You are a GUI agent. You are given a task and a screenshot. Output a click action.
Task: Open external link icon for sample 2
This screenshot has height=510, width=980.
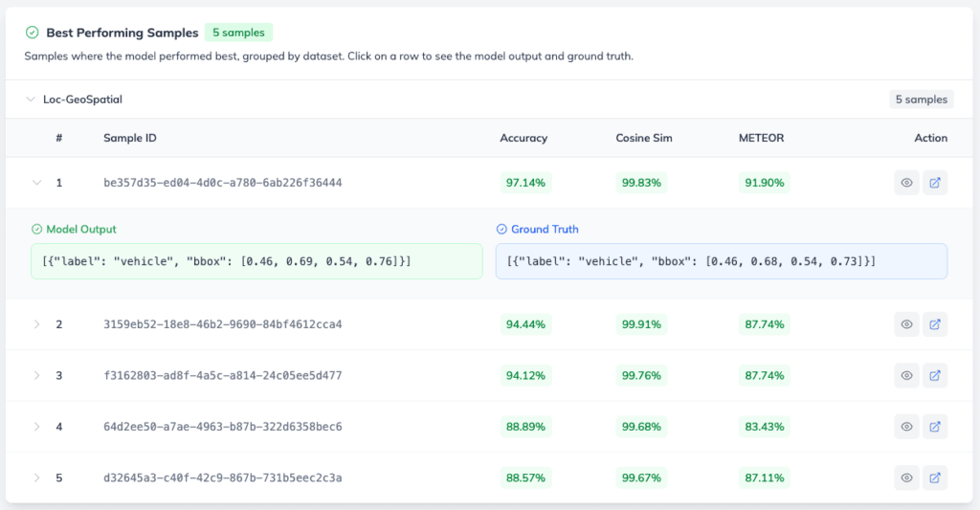(x=935, y=324)
